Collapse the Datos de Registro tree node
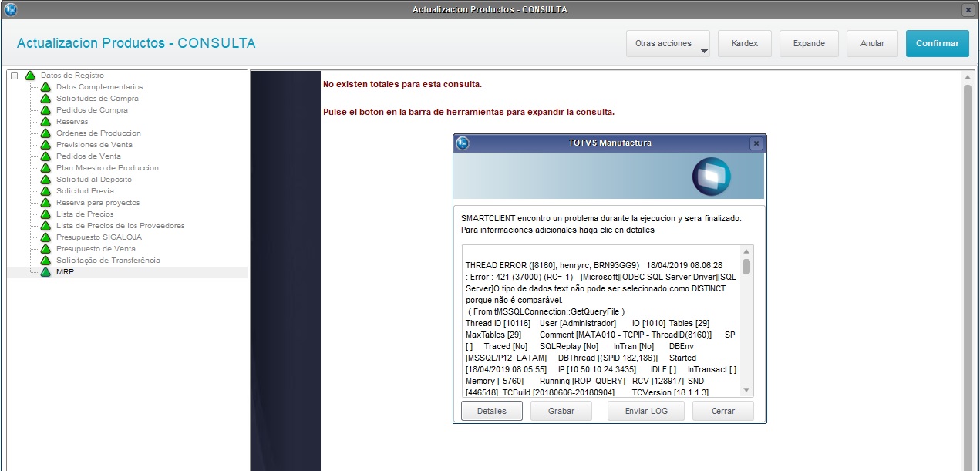The width and height of the screenshot is (980, 471). point(15,76)
